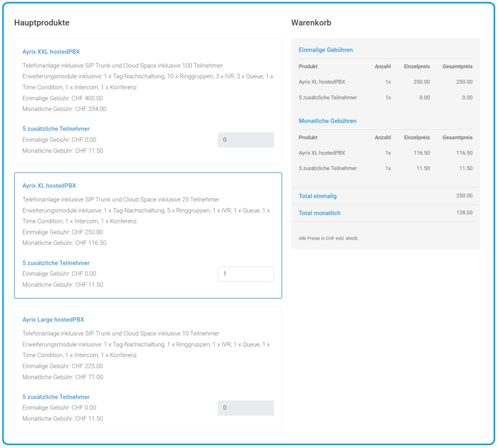Click 'Einmalige Gebühr: CHF 250.00' in XL card
This screenshot has width=498, height=448.
click(x=63, y=232)
